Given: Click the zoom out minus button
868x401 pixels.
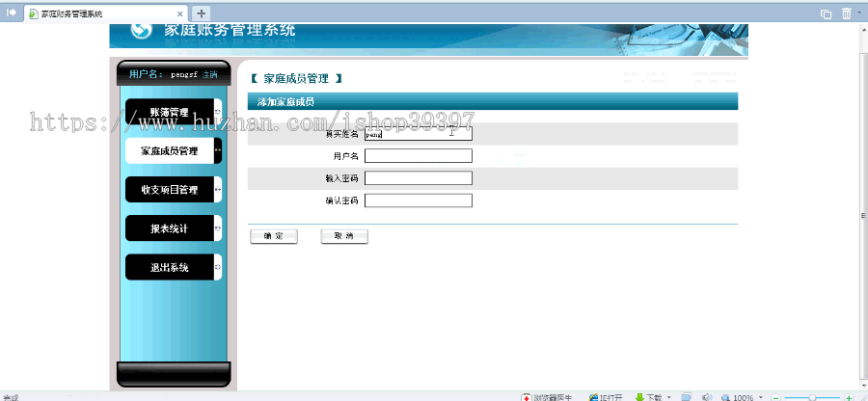Looking at the screenshot, I should [x=775, y=397].
